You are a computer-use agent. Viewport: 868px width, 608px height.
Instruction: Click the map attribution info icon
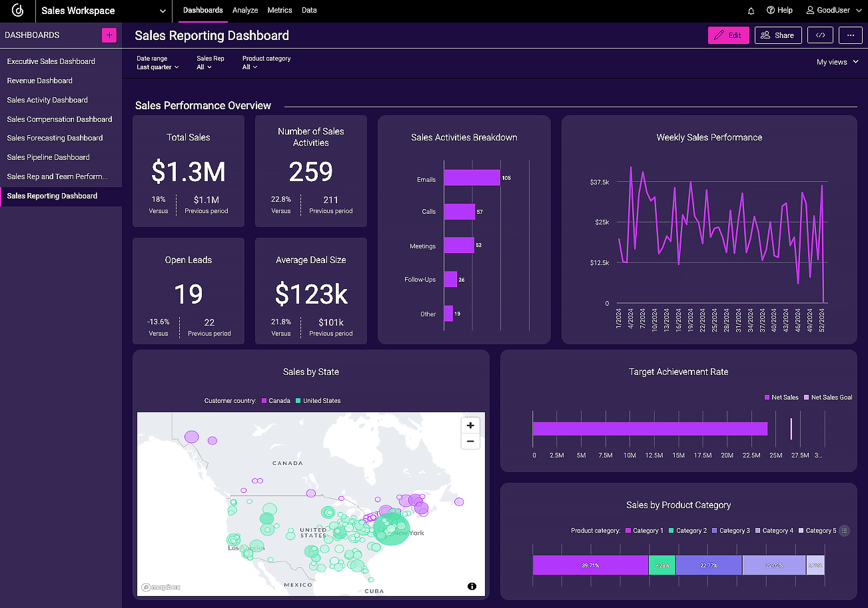click(x=472, y=586)
